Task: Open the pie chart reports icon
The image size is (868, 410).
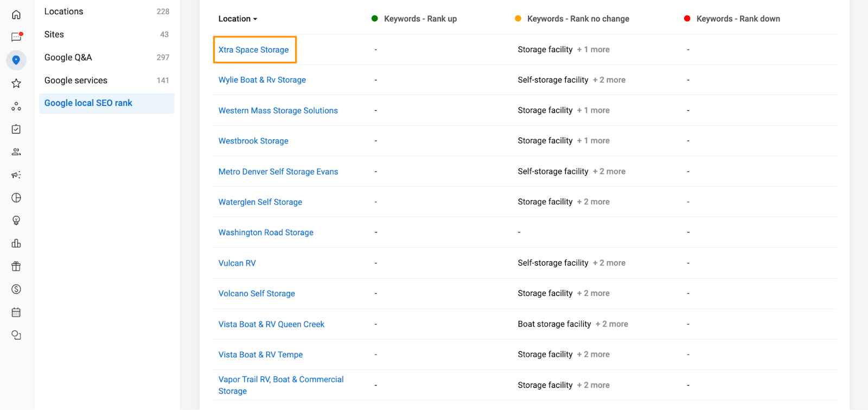Action: 16,198
